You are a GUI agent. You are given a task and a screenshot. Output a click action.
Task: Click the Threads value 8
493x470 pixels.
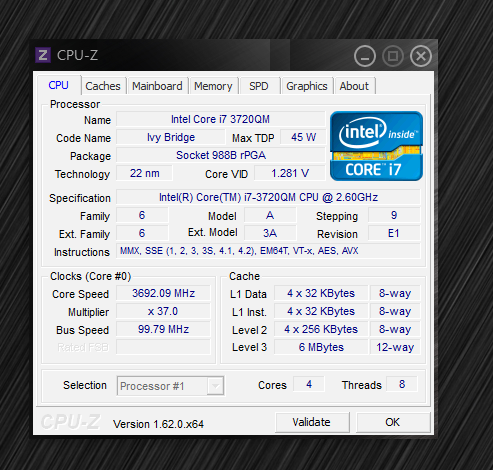tap(402, 384)
